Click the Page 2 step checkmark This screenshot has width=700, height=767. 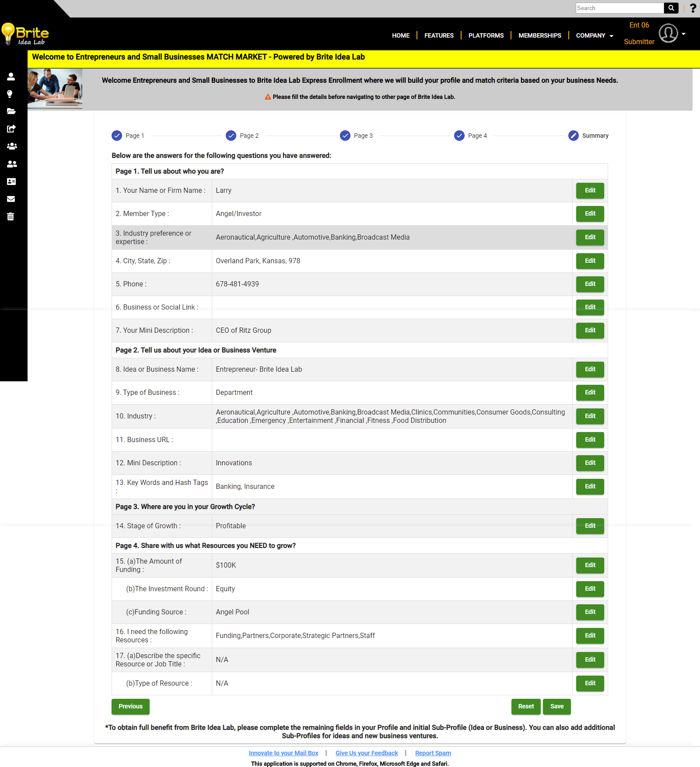[x=231, y=136]
